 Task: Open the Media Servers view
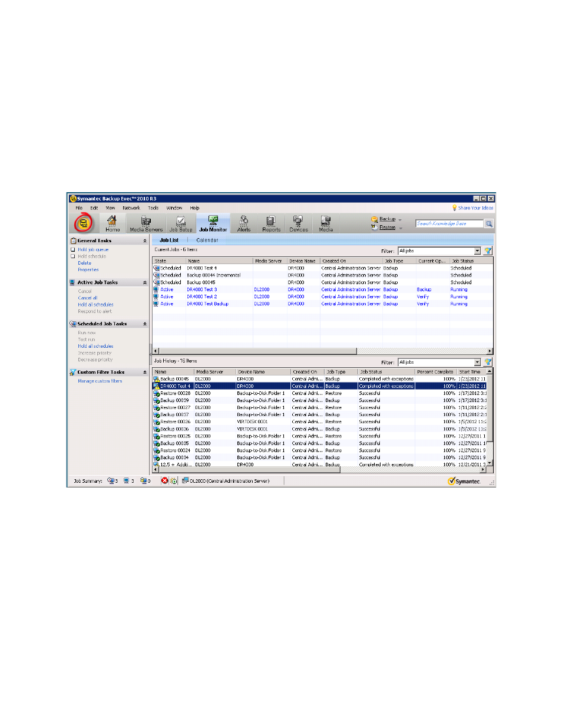coord(146,223)
